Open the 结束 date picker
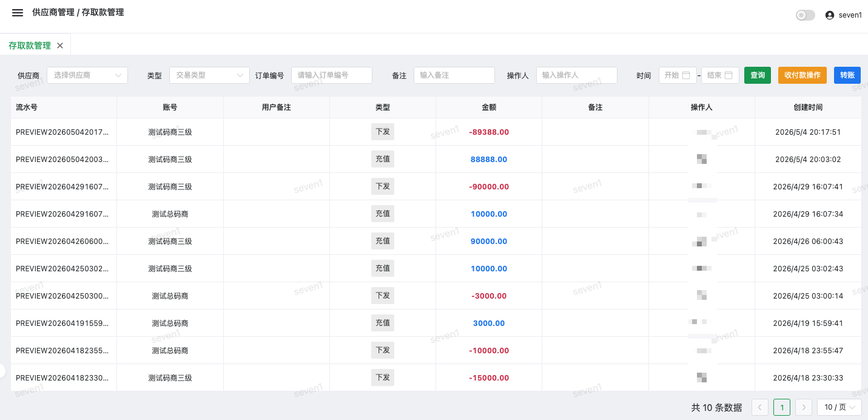 point(720,75)
